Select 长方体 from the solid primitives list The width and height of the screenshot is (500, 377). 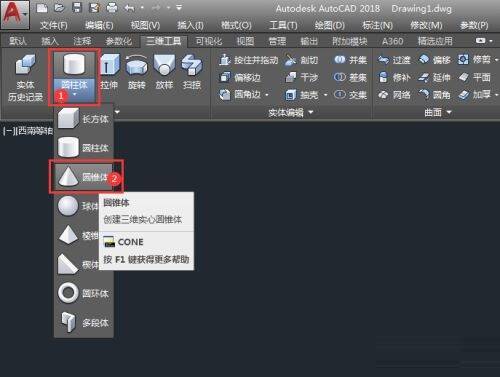[83, 118]
